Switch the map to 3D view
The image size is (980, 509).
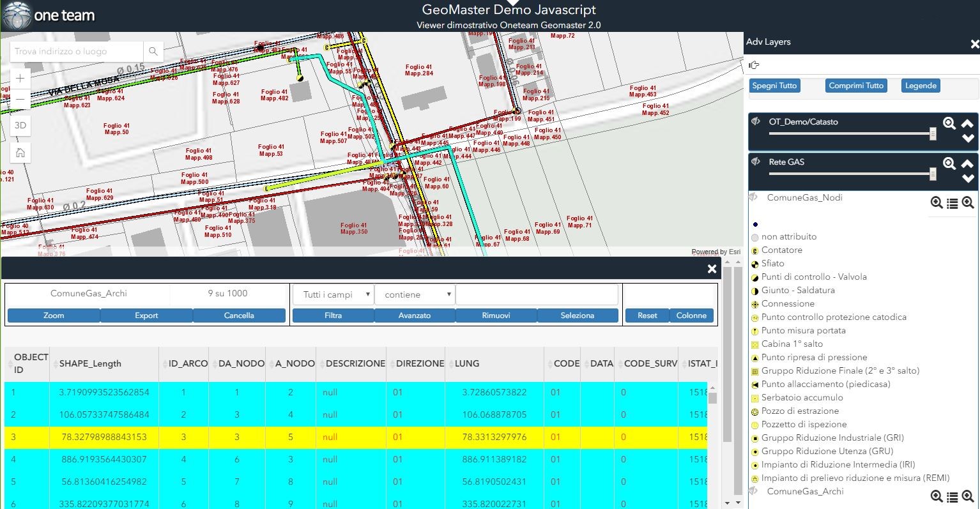coord(20,125)
